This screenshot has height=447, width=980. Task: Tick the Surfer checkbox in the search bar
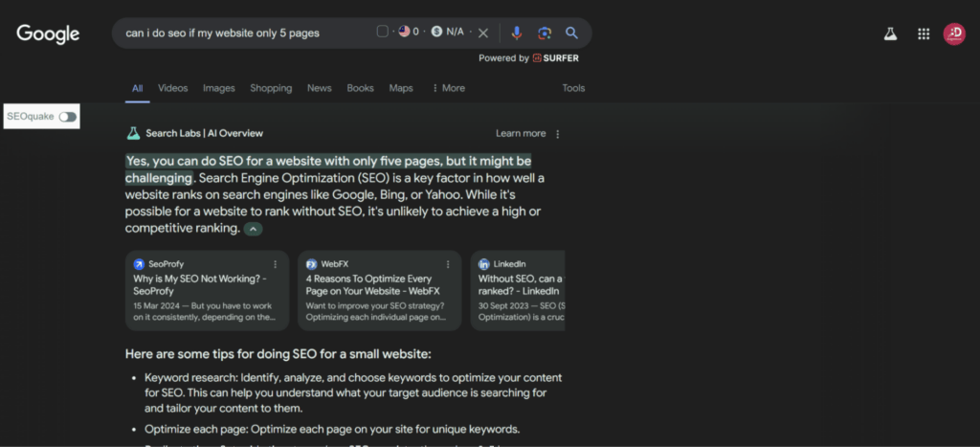(383, 32)
